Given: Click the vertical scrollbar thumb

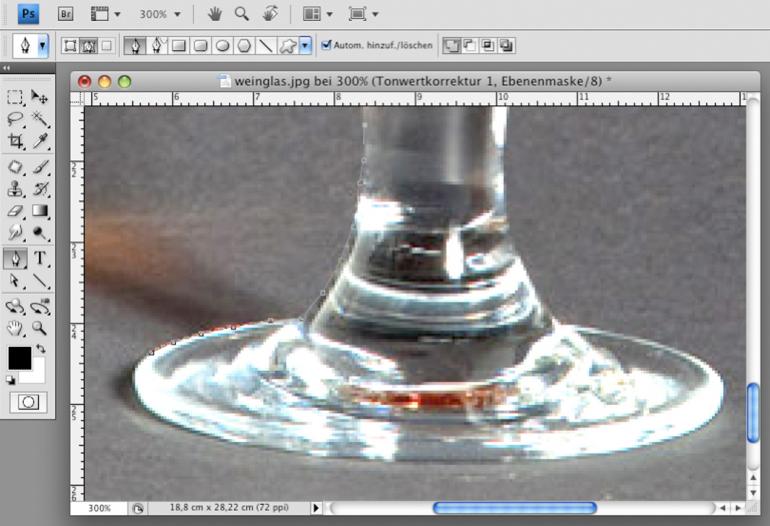Looking at the screenshot, I should pos(753,413).
